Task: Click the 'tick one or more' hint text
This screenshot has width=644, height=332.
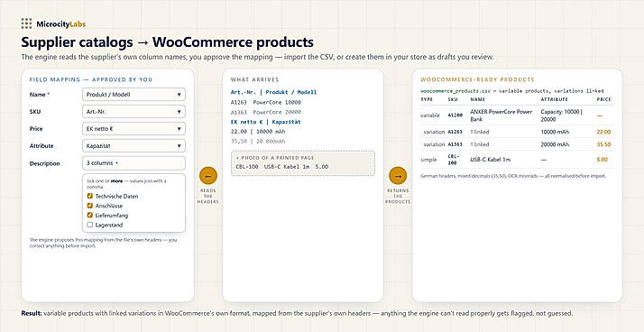Action: 127,183
